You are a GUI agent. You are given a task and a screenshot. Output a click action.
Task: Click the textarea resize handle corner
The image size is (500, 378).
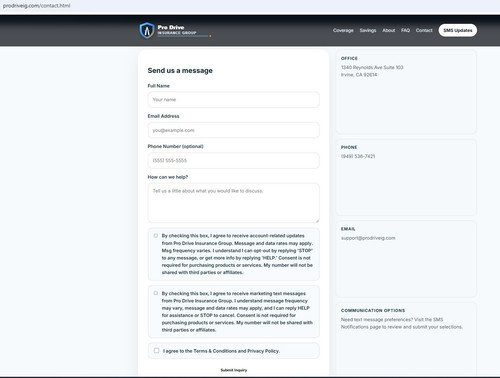(317, 221)
